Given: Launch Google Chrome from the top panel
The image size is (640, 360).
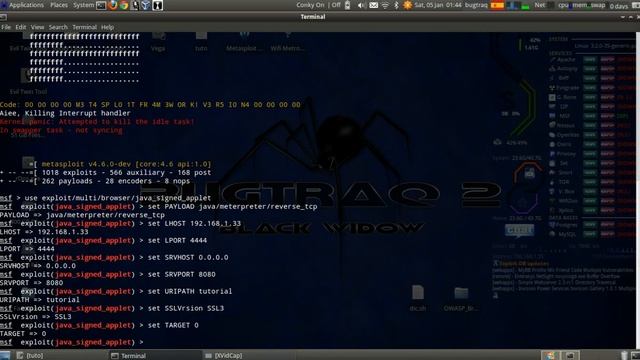Looking at the screenshot, I should coord(124,5).
